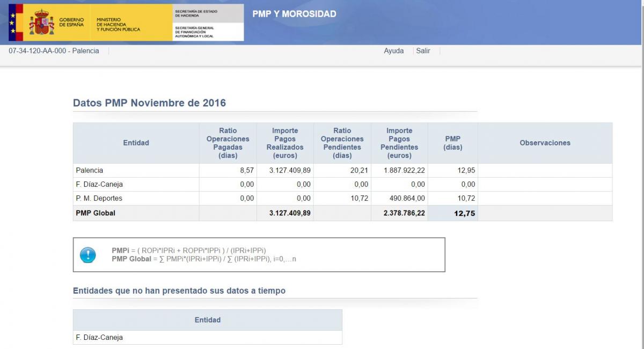Click the Ministerio de Hacienda logo text
The width and height of the screenshot is (644, 349).
click(118, 25)
